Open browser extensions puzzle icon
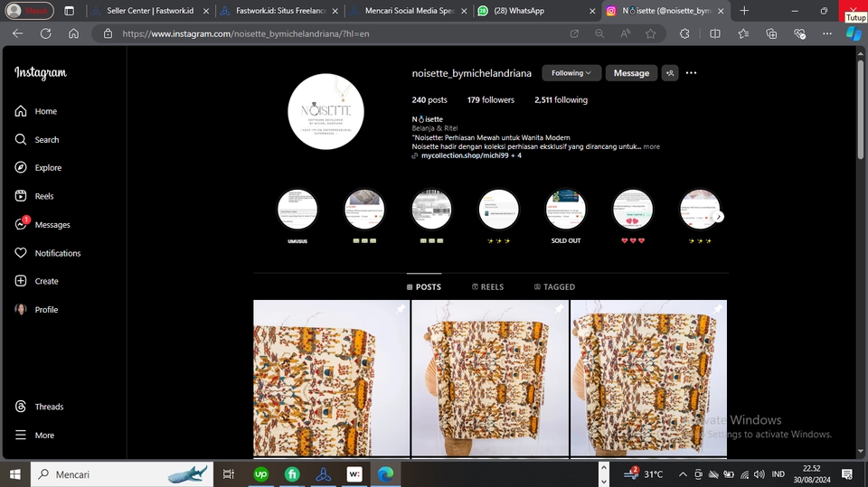Screen dimensions: 868x487 [684, 33]
